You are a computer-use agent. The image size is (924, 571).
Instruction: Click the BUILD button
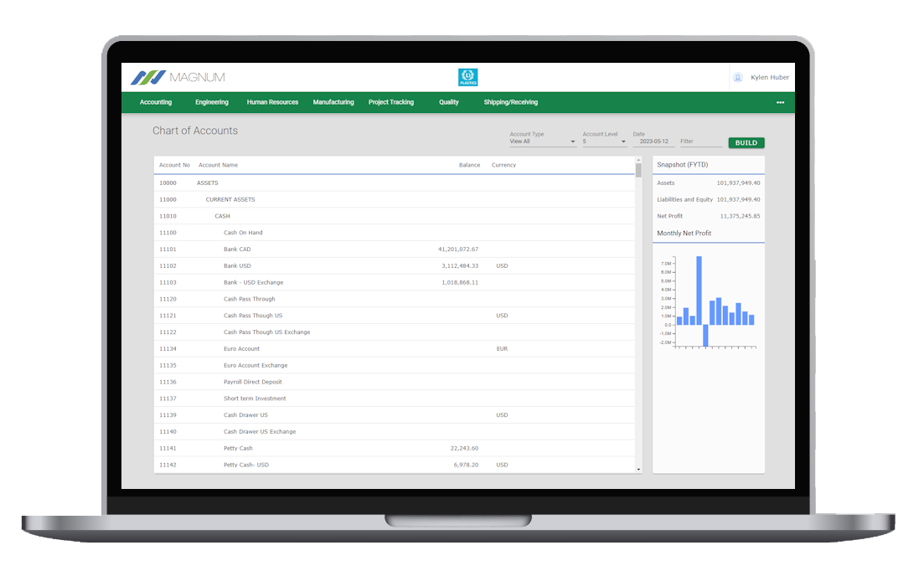pyautogui.click(x=746, y=142)
